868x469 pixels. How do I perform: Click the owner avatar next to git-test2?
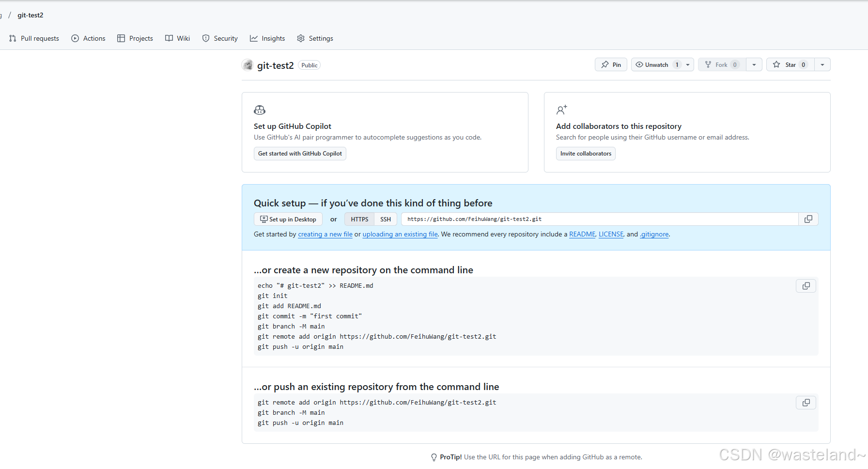tap(248, 65)
